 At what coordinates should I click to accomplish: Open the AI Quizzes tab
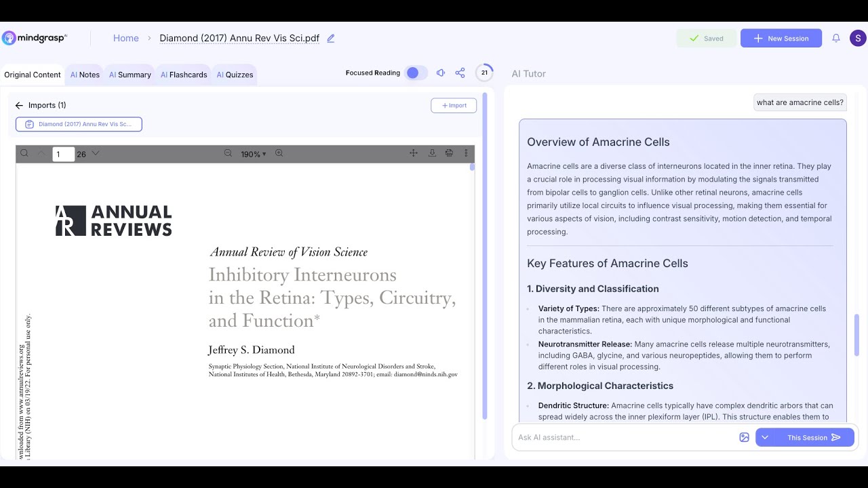pos(235,75)
